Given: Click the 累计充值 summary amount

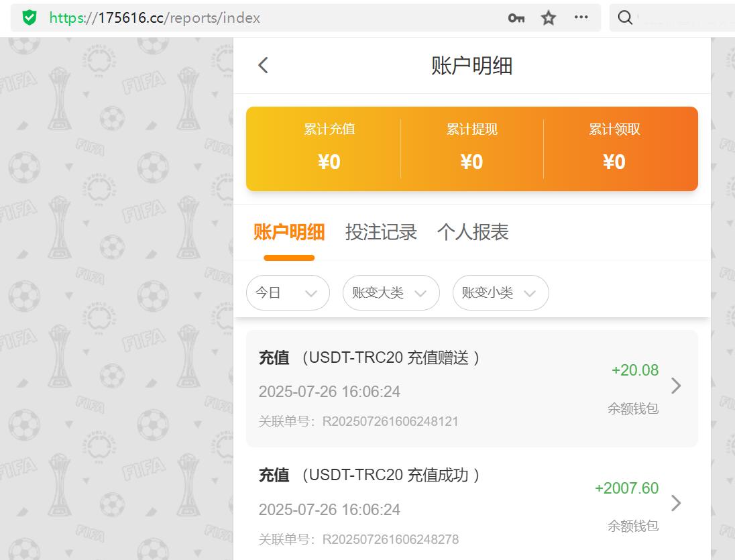Looking at the screenshot, I should [329, 161].
